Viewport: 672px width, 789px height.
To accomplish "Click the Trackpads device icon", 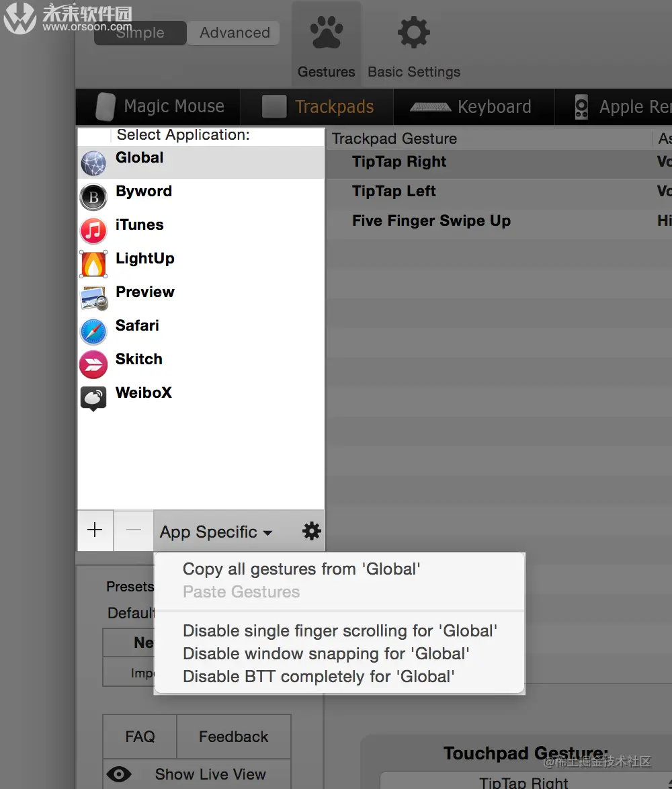I will (274, 107).
